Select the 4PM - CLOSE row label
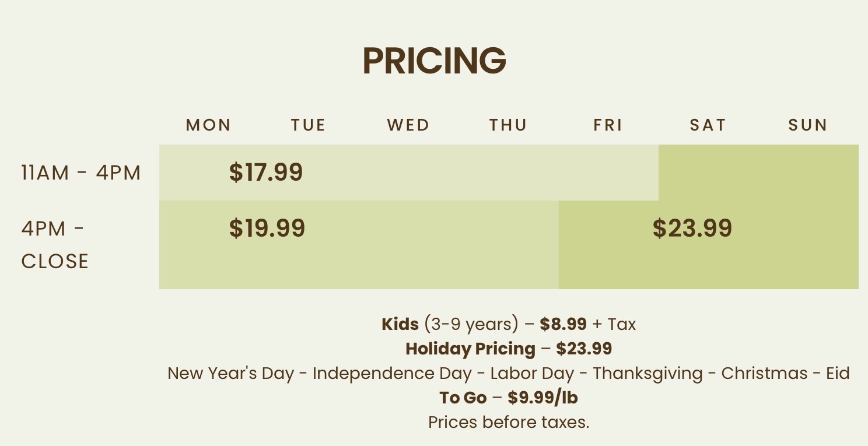 click(55, 245)
